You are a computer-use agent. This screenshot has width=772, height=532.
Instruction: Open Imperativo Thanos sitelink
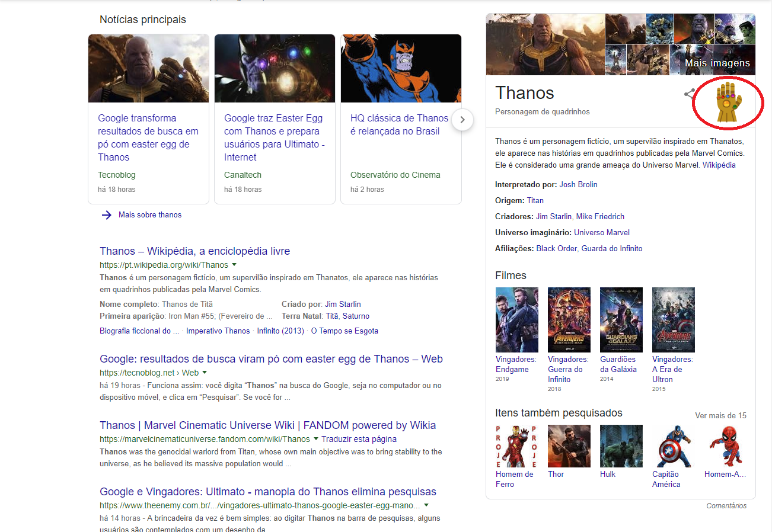click(218, 331)
